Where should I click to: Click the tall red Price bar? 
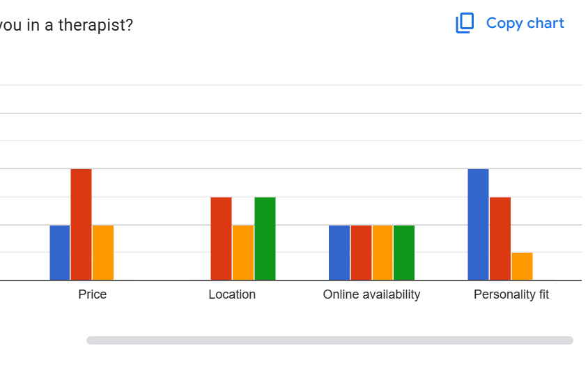82,225
